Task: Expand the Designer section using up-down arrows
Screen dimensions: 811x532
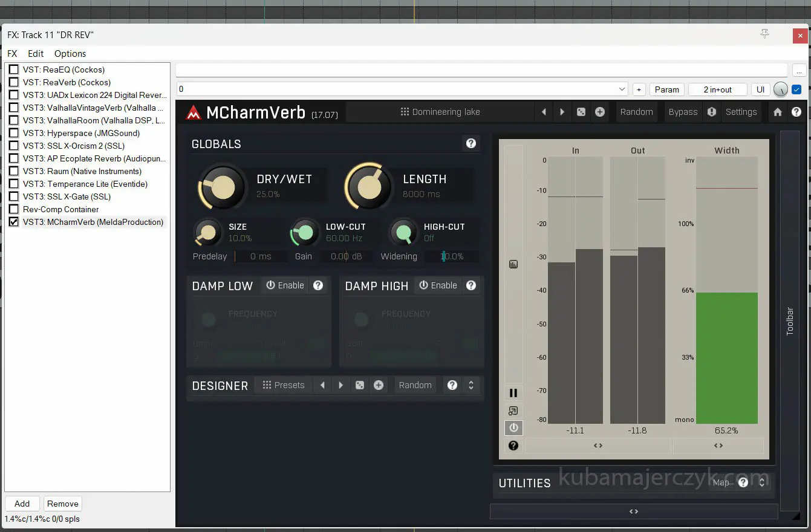Action: coord(471,385)
